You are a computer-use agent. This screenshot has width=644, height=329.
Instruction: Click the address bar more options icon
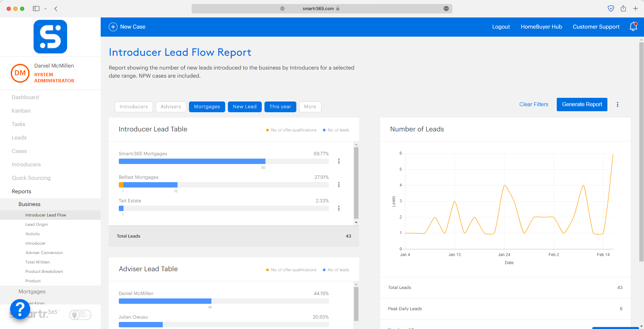coord(446,8)
